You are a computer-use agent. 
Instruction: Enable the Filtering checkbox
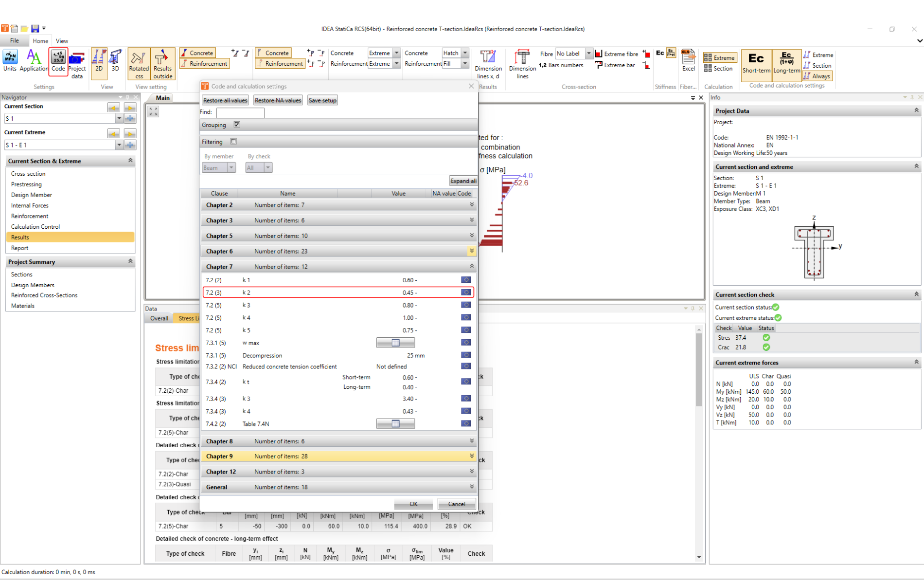(234, 142)
